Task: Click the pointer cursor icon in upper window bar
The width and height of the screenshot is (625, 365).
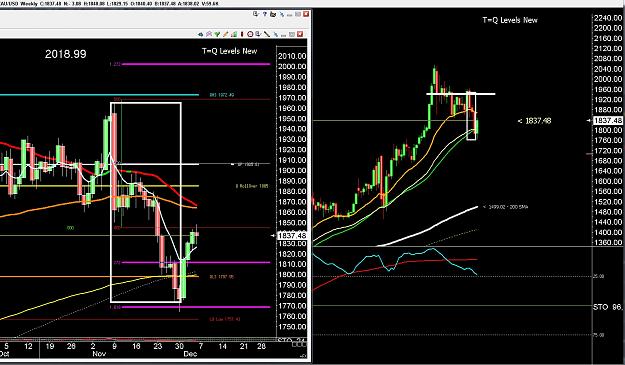Action: (x=256, y=14)
